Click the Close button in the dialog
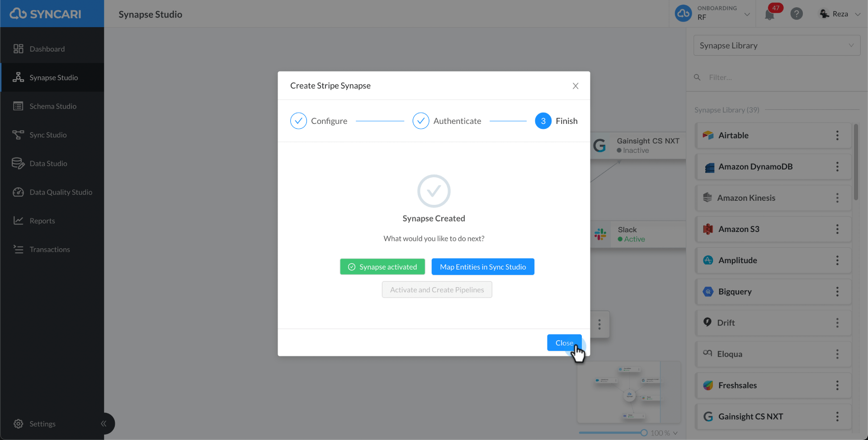The height and width of the screenshot is (440, 868). [564, 343]
